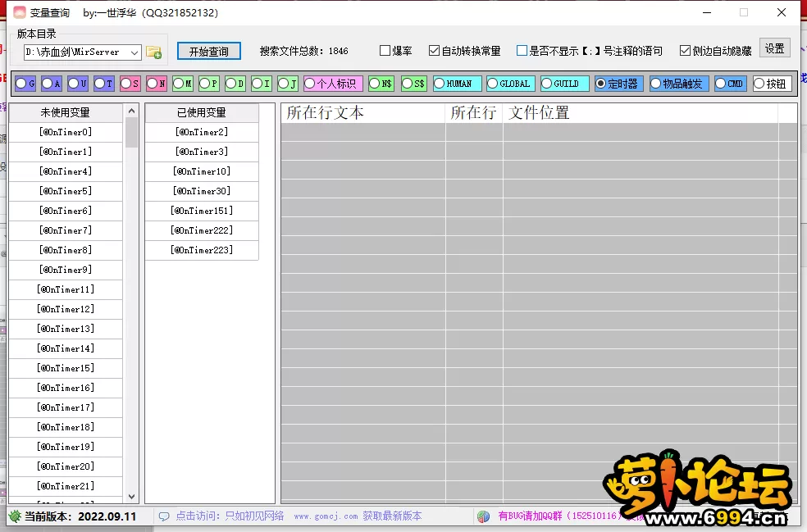This screenshot has height=532, width=807.
Task: Click the chat bubble icon in status bar
Action: pyautogui.click(x=164, y=516)
